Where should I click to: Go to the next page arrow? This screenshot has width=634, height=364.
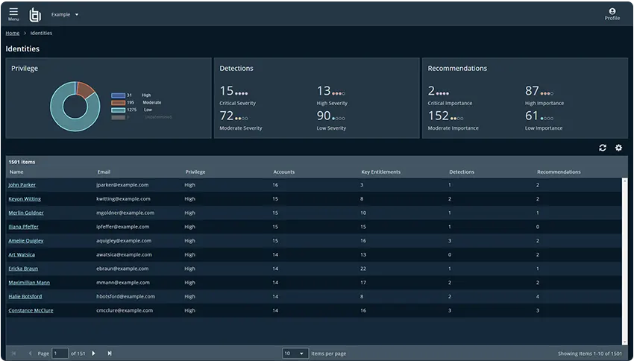pyautogui.click(x=93, y=354)
